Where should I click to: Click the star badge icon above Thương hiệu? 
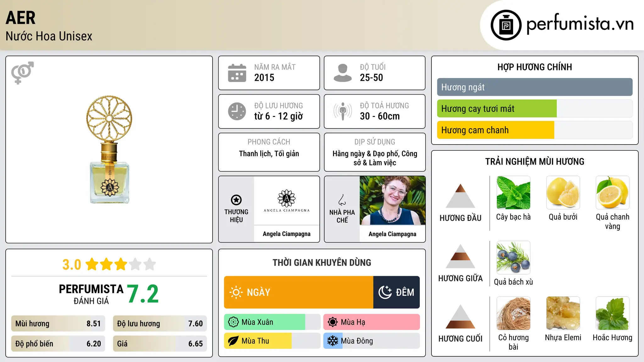236,200
